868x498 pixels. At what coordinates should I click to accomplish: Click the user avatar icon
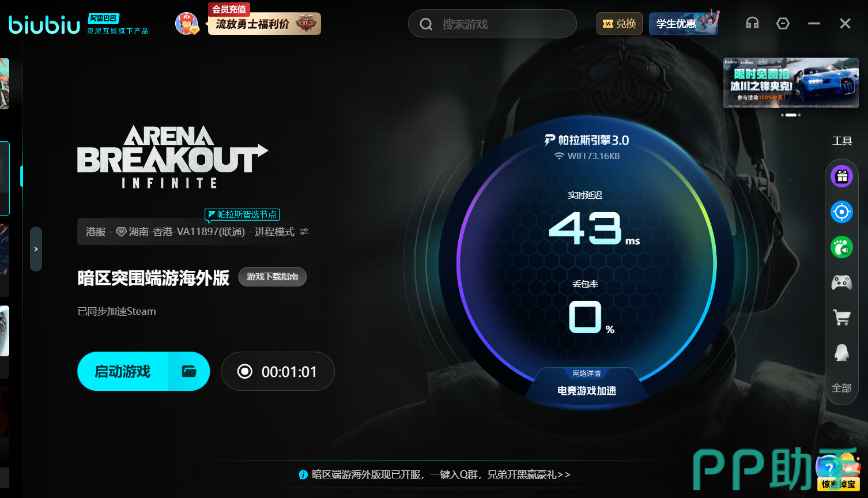coord(186,23)
